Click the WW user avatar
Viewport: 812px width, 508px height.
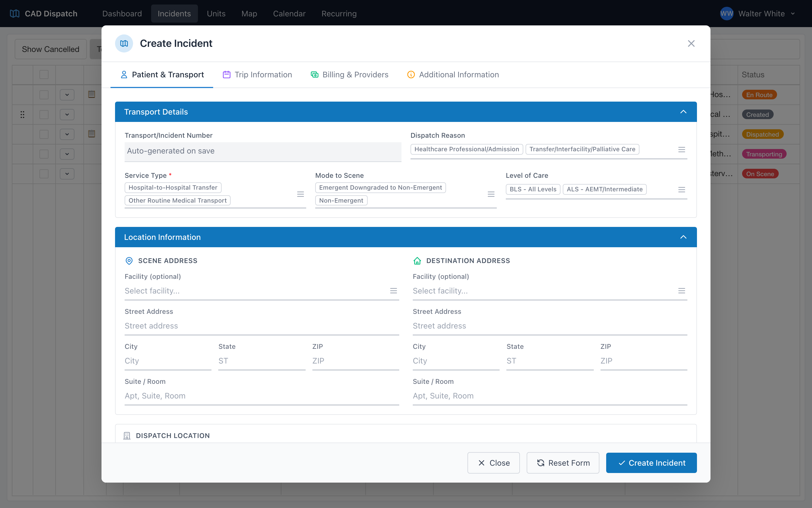727,14
